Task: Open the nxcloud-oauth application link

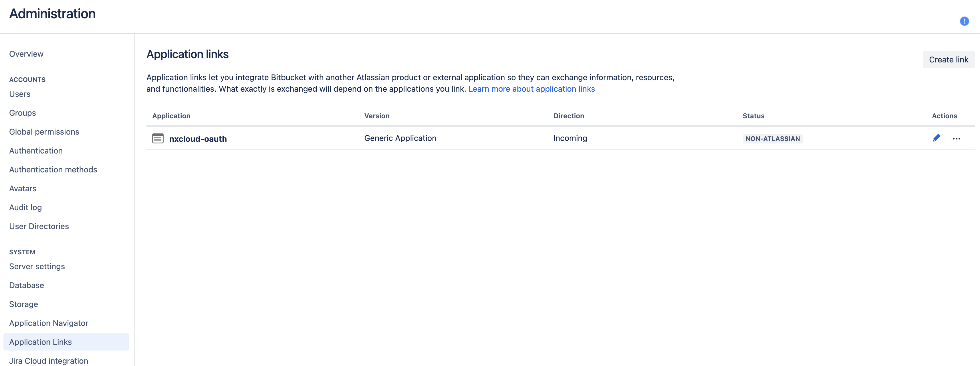Action: click(x=198, y=139)
